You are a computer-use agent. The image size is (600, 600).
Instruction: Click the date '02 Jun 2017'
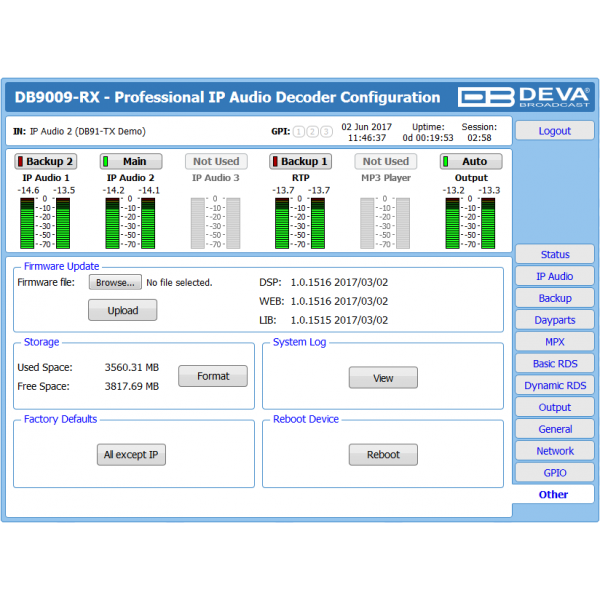click(367, 127)
